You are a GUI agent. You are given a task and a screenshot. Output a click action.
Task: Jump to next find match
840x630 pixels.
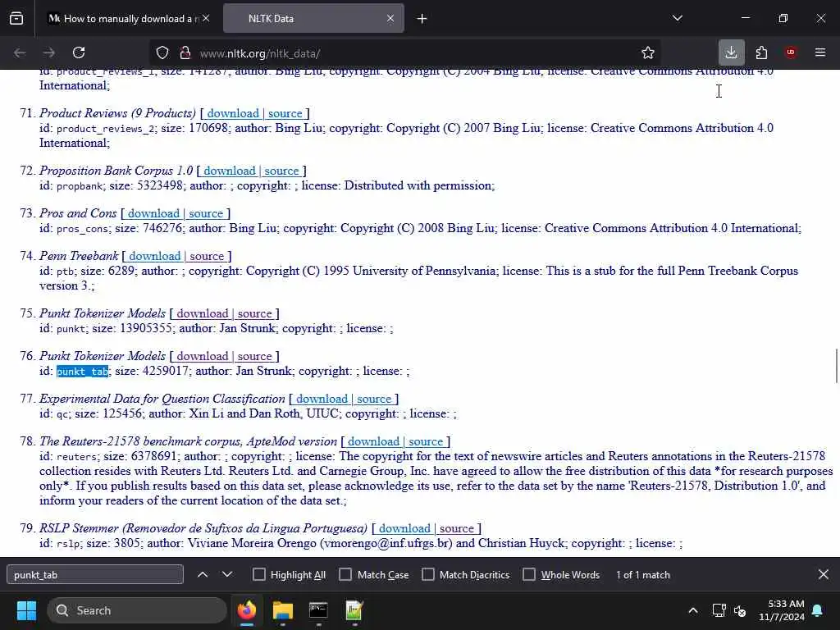tap(227, 575)
